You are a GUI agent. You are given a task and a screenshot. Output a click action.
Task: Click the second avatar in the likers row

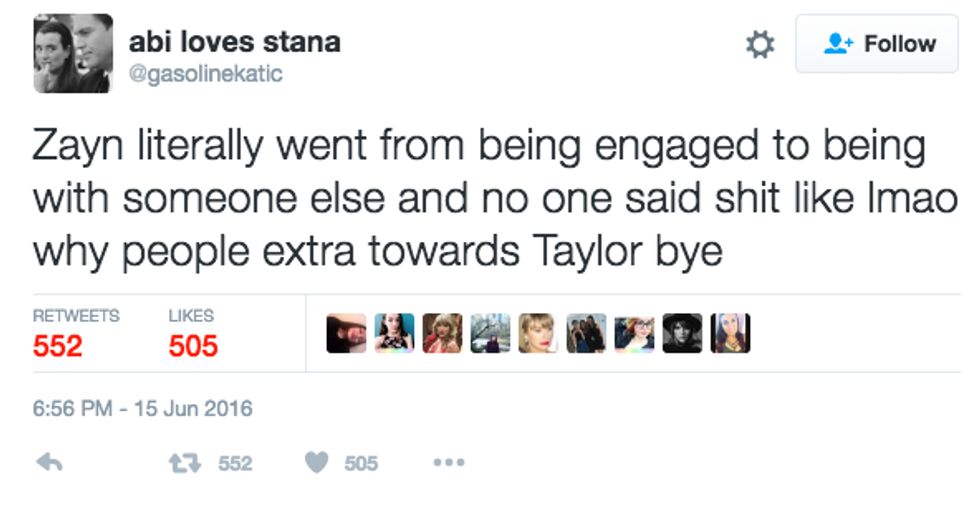pyautogui.click(x=394, y=333)
